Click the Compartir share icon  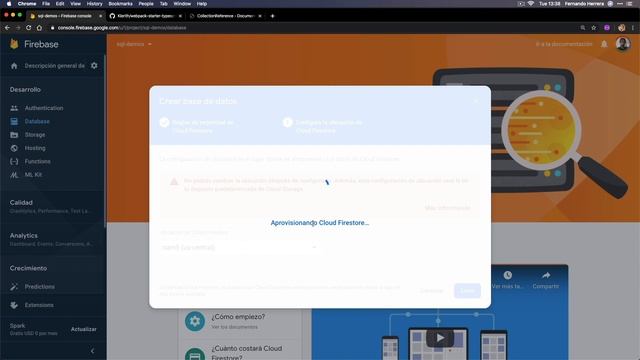[x=546, y=276]
